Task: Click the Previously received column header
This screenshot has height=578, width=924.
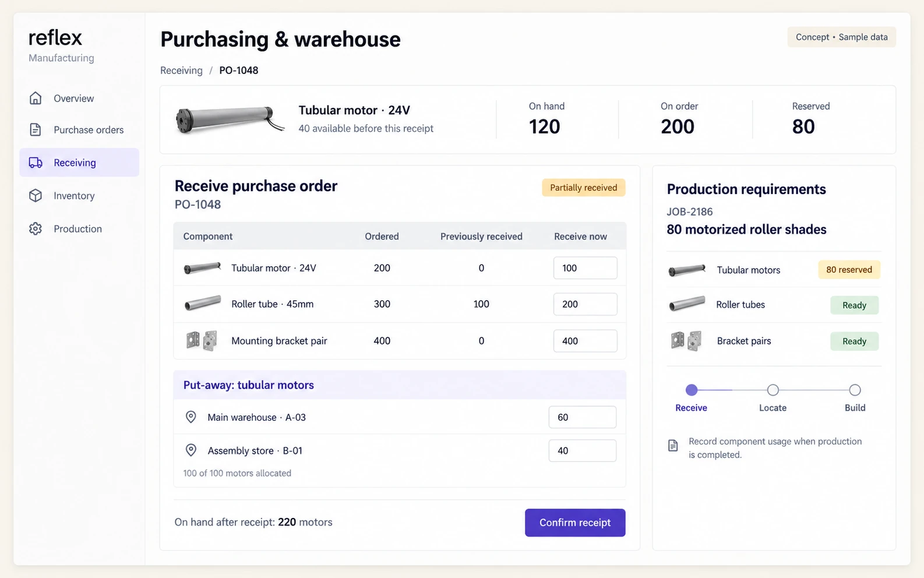Action: (481, 237)
